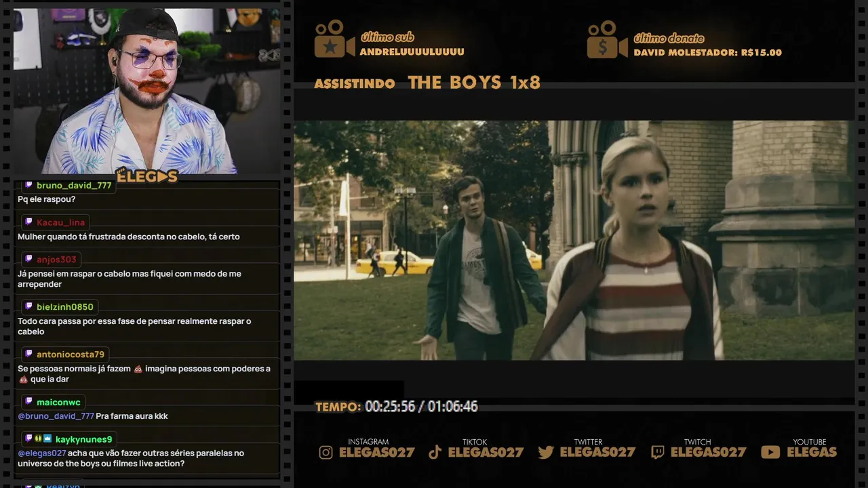The height and width of the screenshot is (488, 868).
Task: Click the donation text DAVID MOLESTADOR: R$15.00
Action: tap(708, 53)
